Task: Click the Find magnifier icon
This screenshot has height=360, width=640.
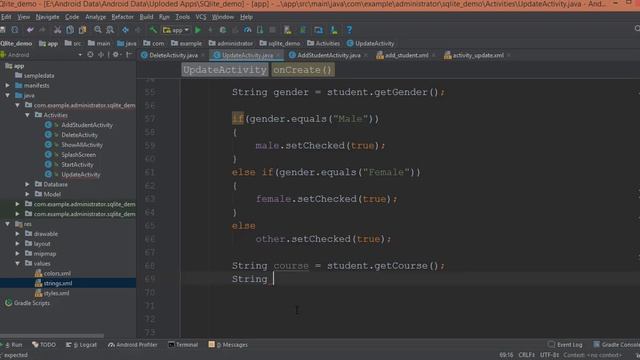Action: [x=98, y=30]
